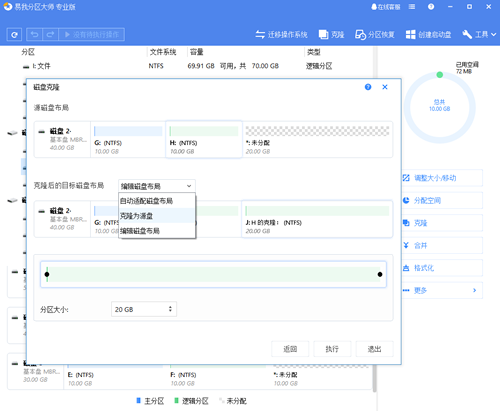Click 调整大小/移动 resize option

click(442, 178)
